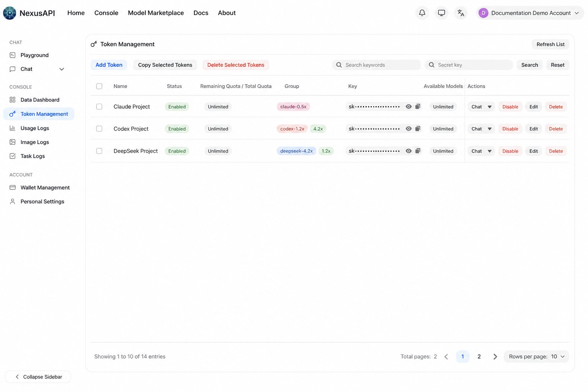Viewport: 588px width, 392px height.
Task: Select the Claude Project row checkbox
Action: tap(99, 107)
